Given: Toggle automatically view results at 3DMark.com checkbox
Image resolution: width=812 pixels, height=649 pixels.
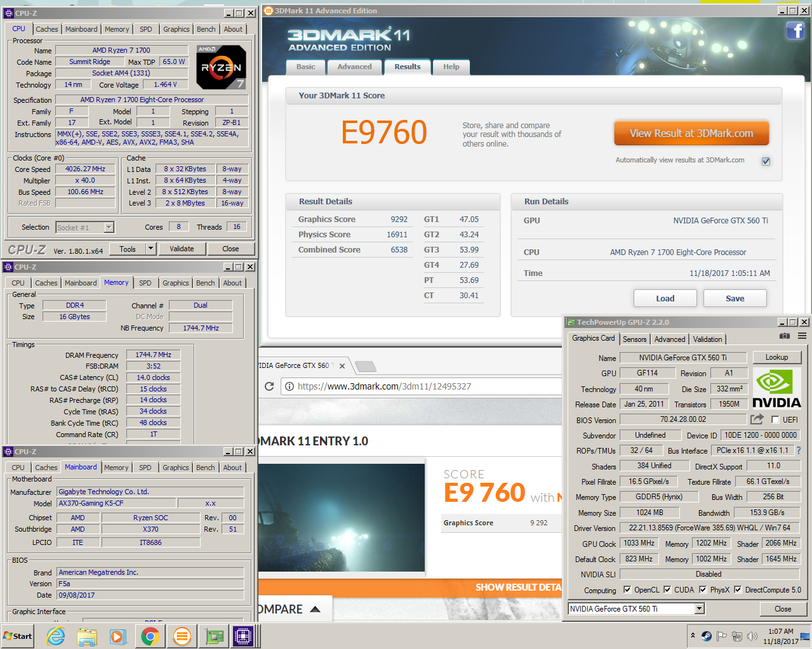Looking at the screenshot, I should (766, 161).
